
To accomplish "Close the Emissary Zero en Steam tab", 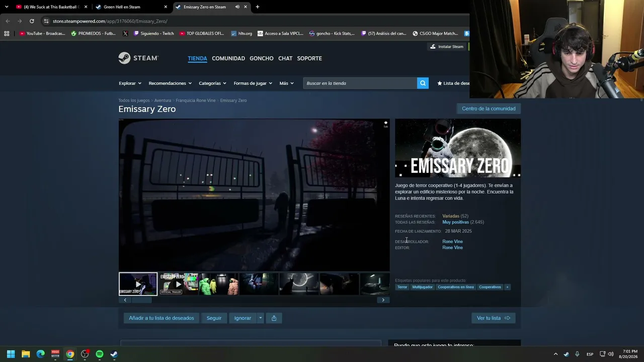I will (x=246, y=7).
